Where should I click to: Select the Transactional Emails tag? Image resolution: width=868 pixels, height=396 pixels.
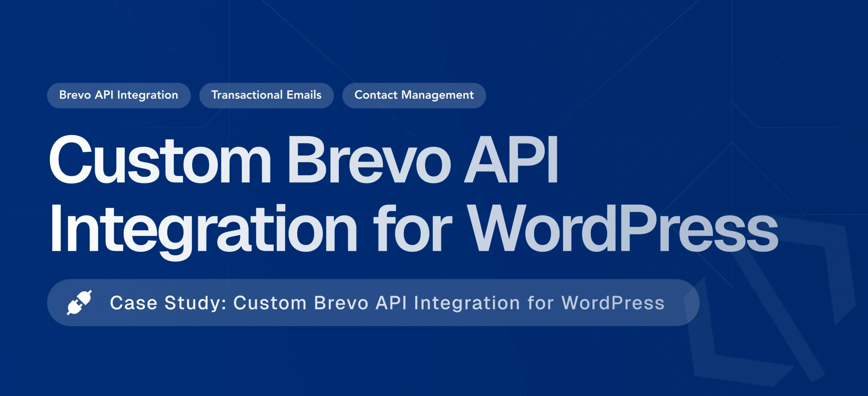(267, 95)
